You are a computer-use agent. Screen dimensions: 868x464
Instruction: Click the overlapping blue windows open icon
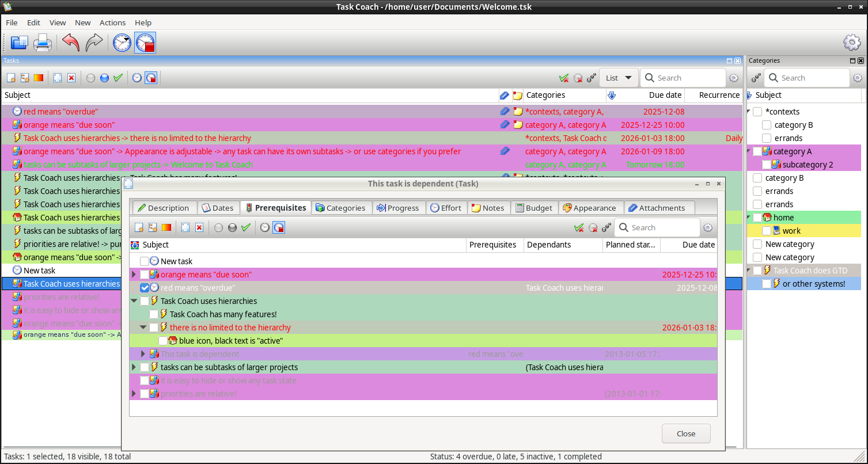click(x=20, y=43)
